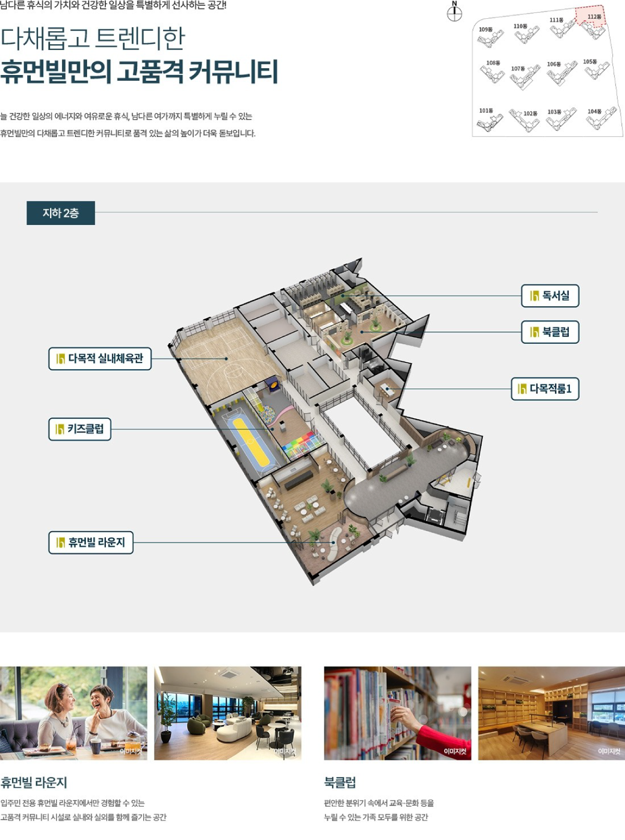Click the north compass icon
The image size is (625, 840).
pyautogui.click(x=454, y=13)
